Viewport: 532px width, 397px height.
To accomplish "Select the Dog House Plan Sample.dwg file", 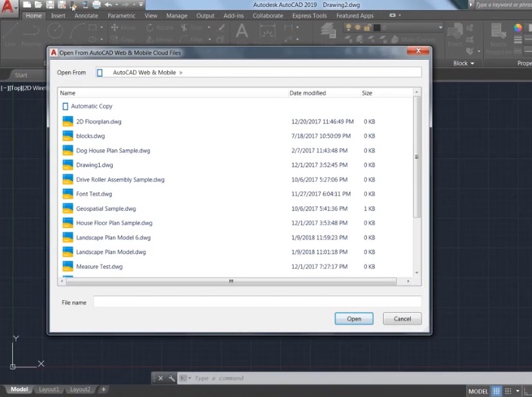I will [113, 151].
